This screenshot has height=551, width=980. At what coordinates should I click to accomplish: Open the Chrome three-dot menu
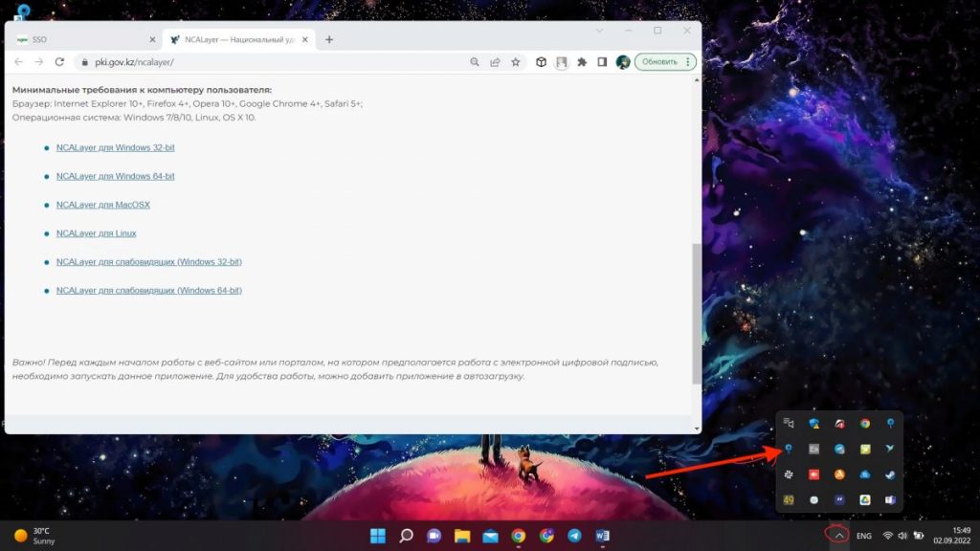click(x=687, y=62)
